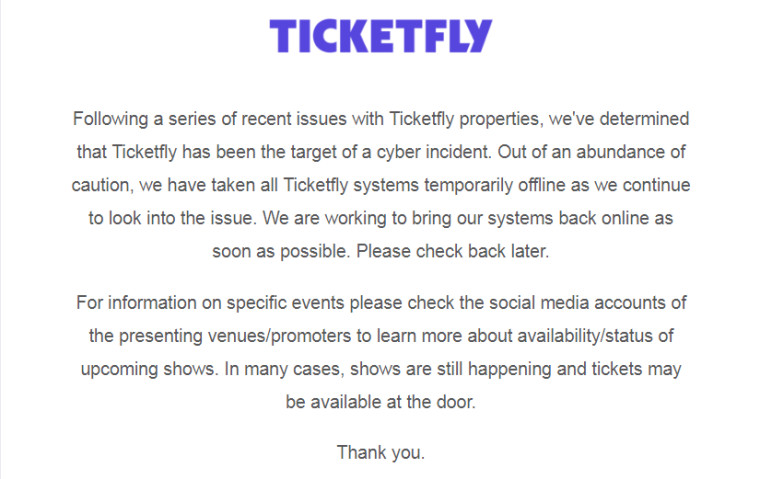Viewport: 760px width, 479px height.
Task: Click the 'Thank you.' closing text
Action: pos(381,453)
